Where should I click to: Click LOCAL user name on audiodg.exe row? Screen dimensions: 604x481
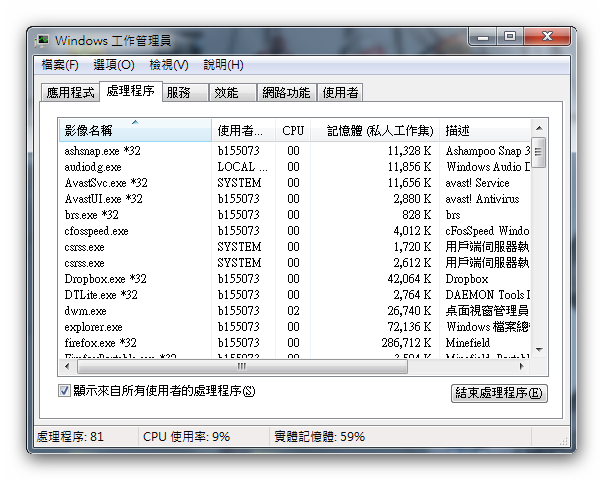pos(242,167)
